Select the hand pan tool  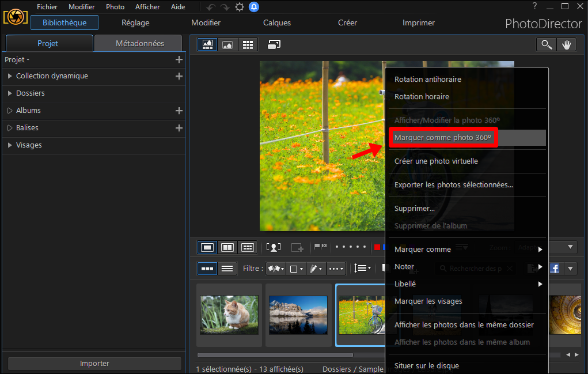tap(566, 44)
